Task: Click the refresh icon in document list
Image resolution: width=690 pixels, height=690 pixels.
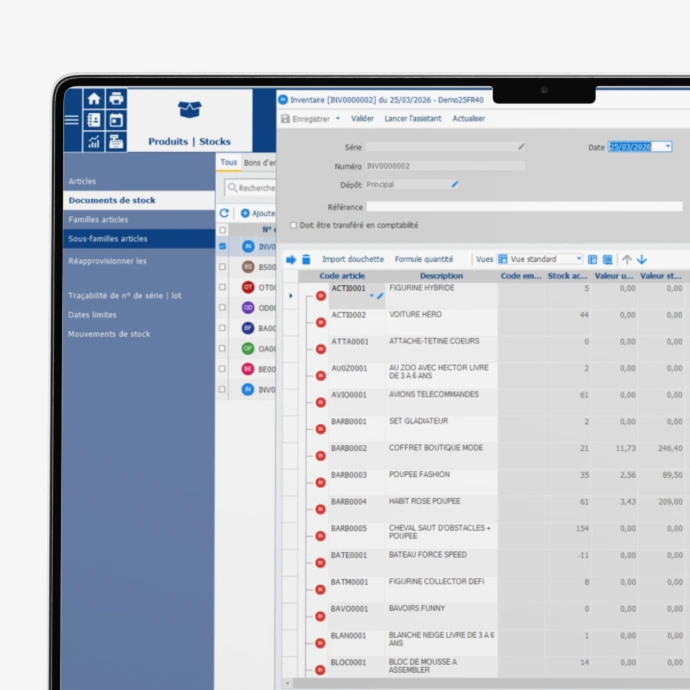Action: pos(224,213)
